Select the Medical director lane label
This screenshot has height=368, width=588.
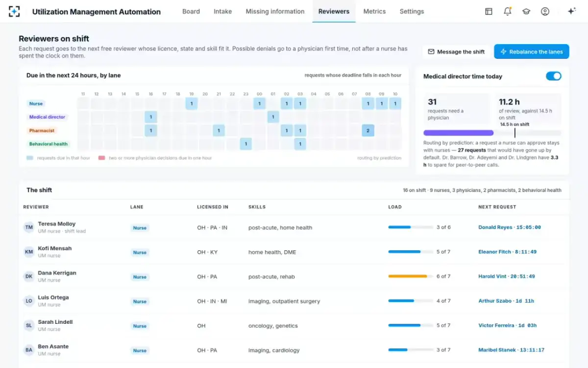tap(48, 117)
